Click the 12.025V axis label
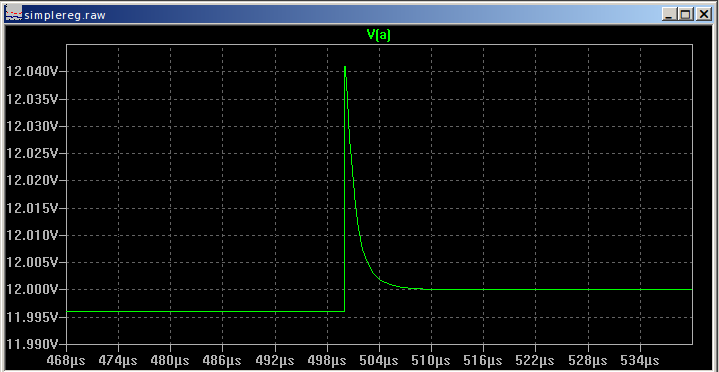The image size is (719, 372). click(31, 153)
